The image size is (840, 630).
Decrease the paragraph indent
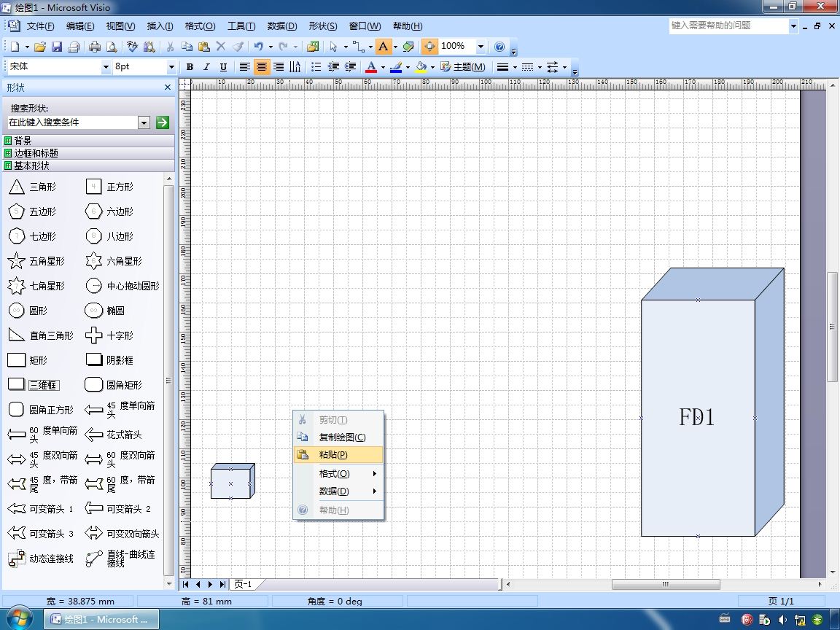click(x=333, y=67)
